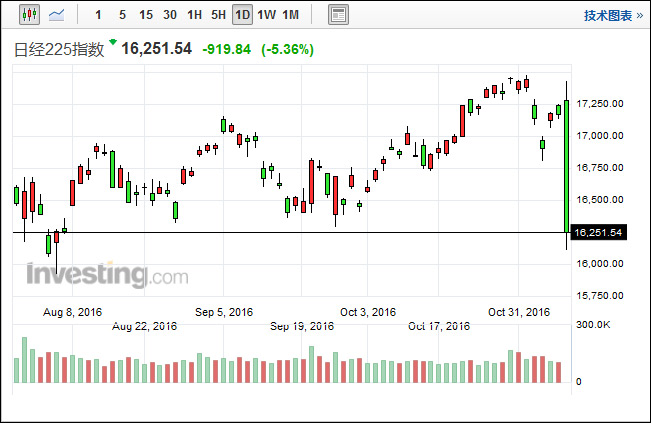Screen dimensions: 651x423
Task: Switch chart to 5H timeframe
Action: [218, 15]
